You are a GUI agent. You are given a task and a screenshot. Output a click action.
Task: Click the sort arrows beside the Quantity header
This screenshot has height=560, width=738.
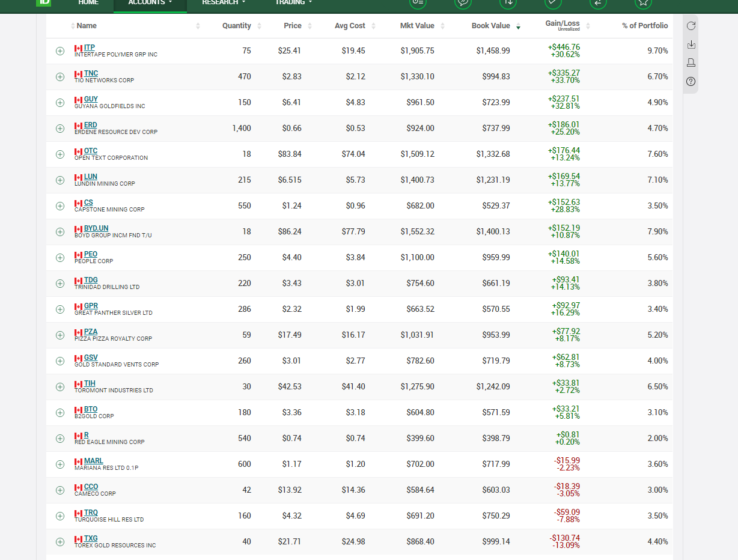259,26
